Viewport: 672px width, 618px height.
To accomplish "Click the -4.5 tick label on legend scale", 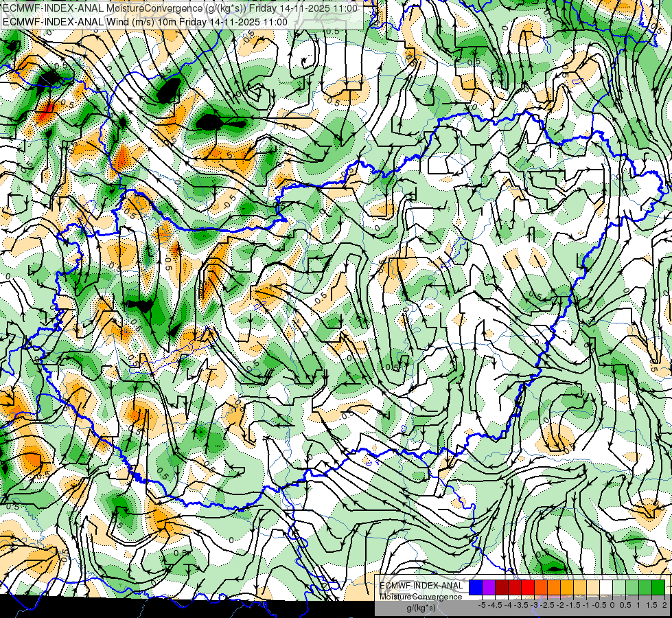I will [x=495, y=605].
